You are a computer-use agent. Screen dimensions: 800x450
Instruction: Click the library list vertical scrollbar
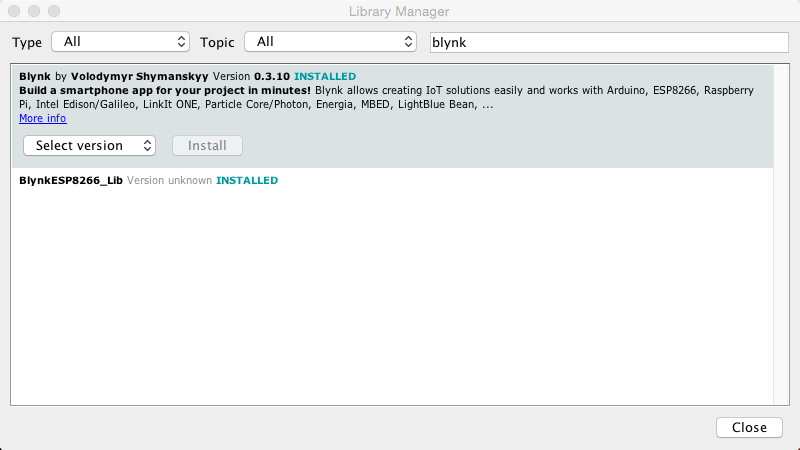(781, 235)
